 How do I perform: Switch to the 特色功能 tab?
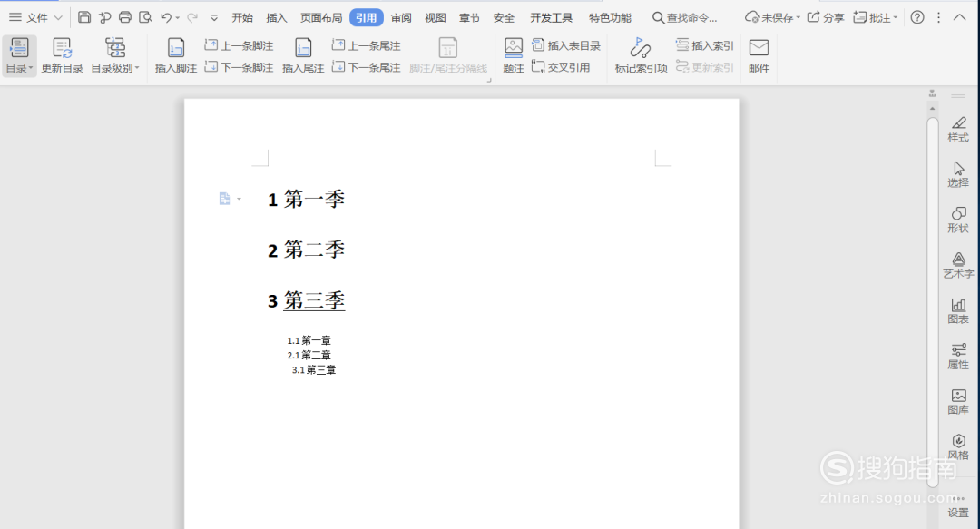pyautogui.click(x=610, y=18)
